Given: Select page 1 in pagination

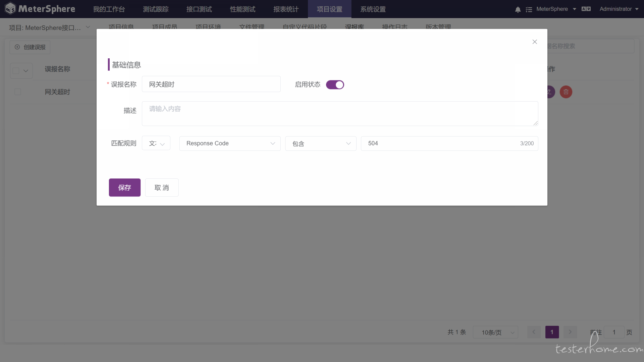Looking at the screenshot, I should click(x=552, y=332).
